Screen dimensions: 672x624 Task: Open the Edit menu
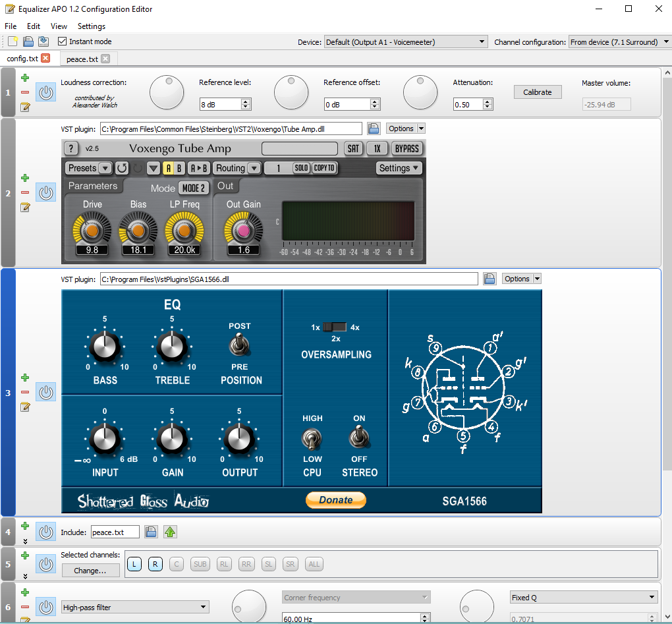pyautogui.click(x=34, y=26)
